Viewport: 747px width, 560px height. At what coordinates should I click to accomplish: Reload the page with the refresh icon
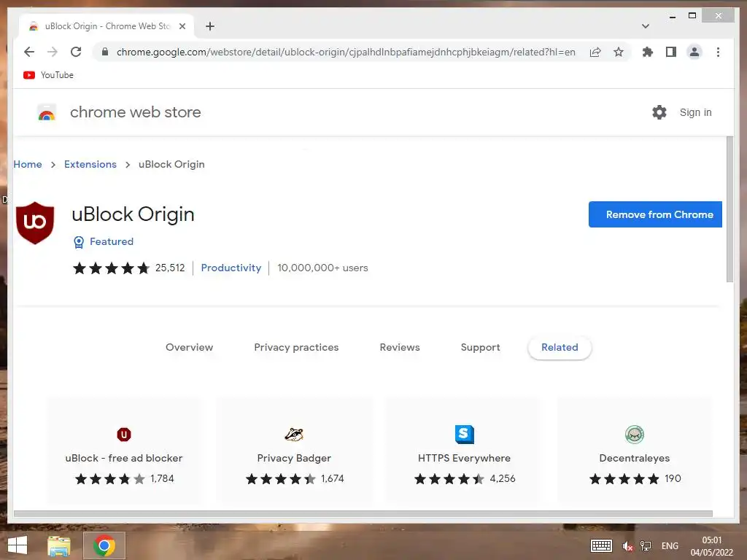[76, 52]
